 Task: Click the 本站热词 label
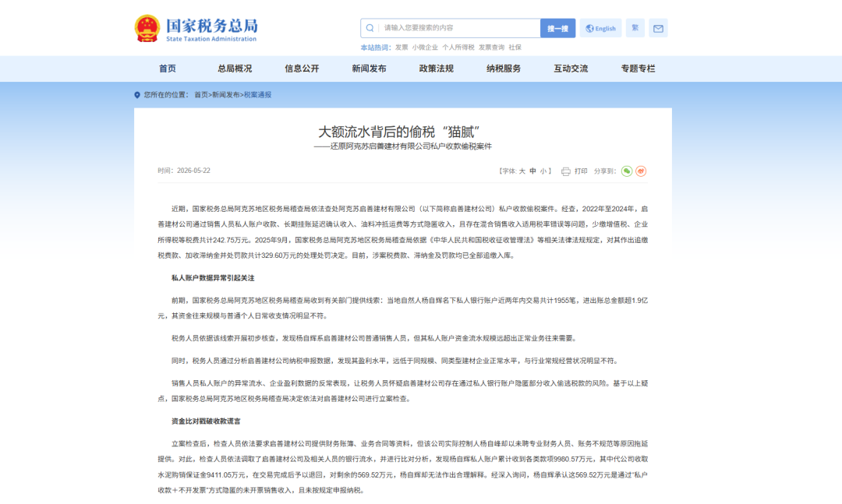pyautogui.click(x=375, y=48)
